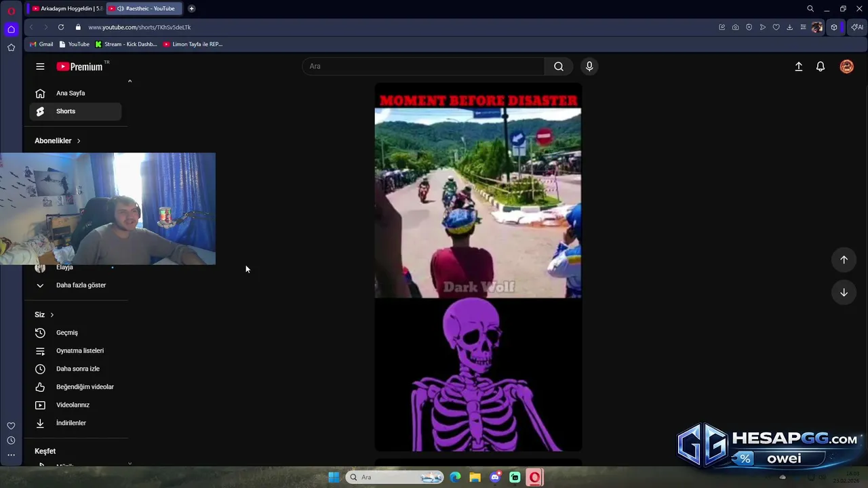Viewport: 868px width, 488px height.
Task: Open the YouTube bookmark
Action: (75, 44)
